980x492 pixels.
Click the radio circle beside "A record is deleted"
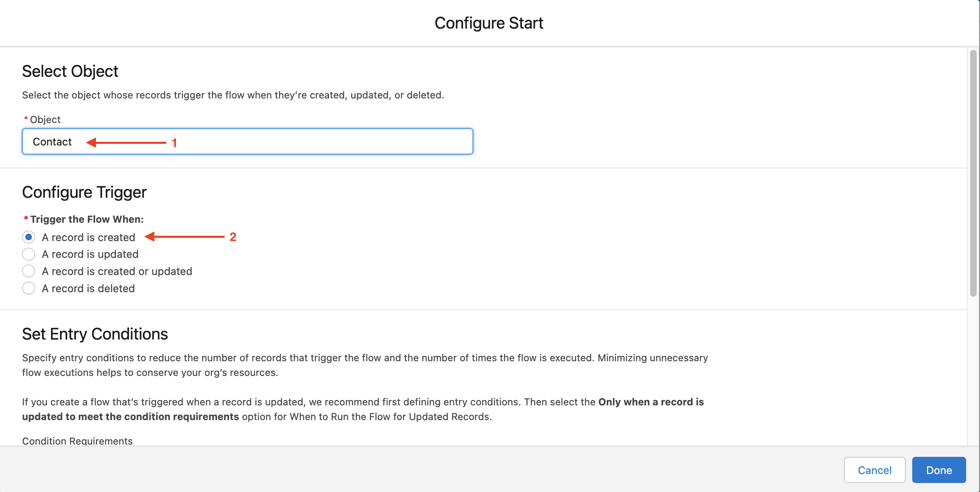[29, 288]
